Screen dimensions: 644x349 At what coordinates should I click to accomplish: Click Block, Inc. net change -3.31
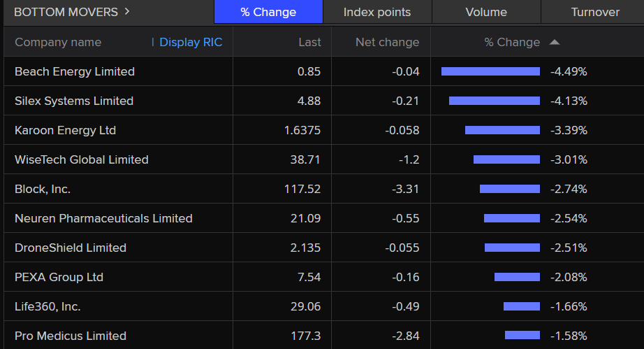(405, 189)
